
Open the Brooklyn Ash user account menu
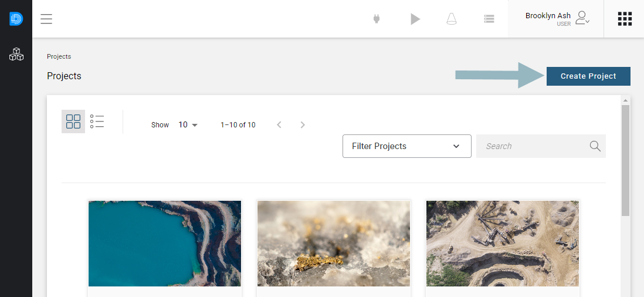coord(555,19)
